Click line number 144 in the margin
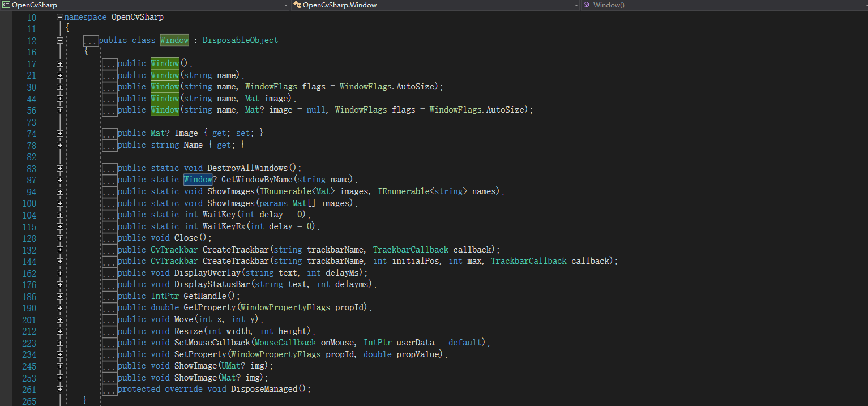Screen dimensions: 868x406 click(x=31, y=261)
